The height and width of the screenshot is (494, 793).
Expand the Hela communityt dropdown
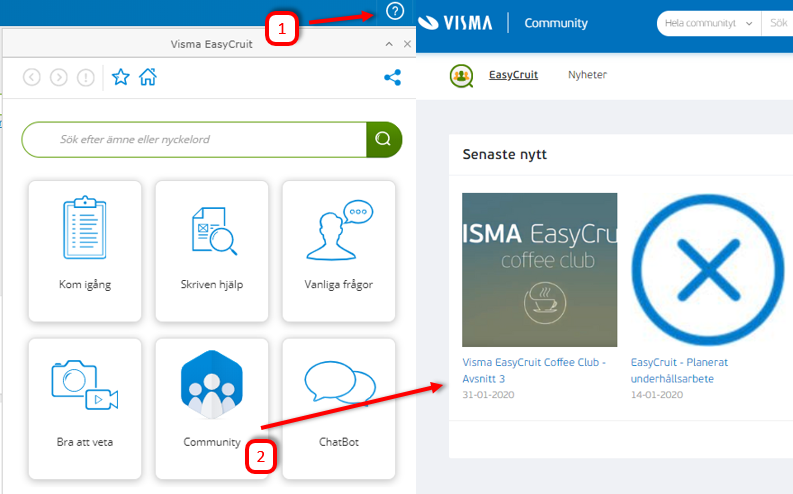tap(709, 23)
